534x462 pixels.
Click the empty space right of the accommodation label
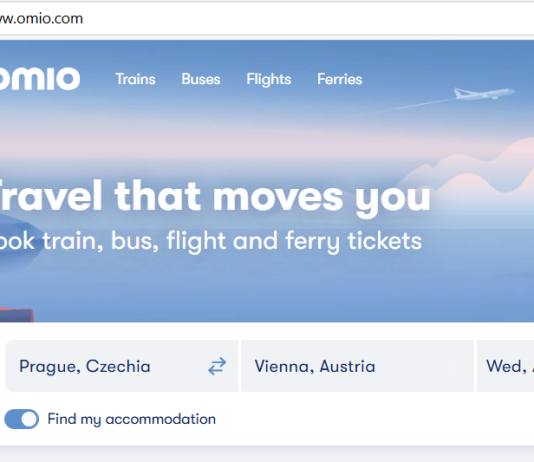tap(375, 419)
